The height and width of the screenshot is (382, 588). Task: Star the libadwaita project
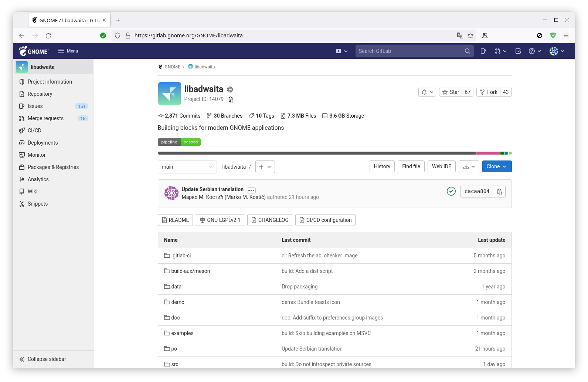(451, 92)
